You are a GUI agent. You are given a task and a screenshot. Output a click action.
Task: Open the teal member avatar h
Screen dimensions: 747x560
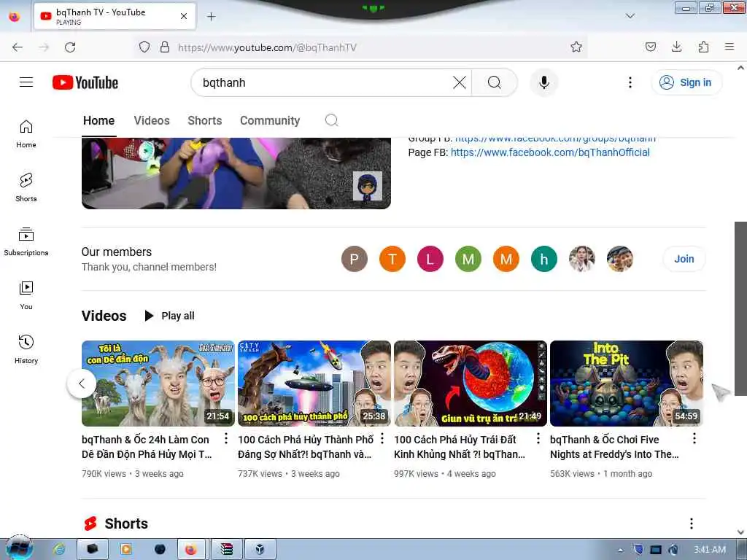543,259
